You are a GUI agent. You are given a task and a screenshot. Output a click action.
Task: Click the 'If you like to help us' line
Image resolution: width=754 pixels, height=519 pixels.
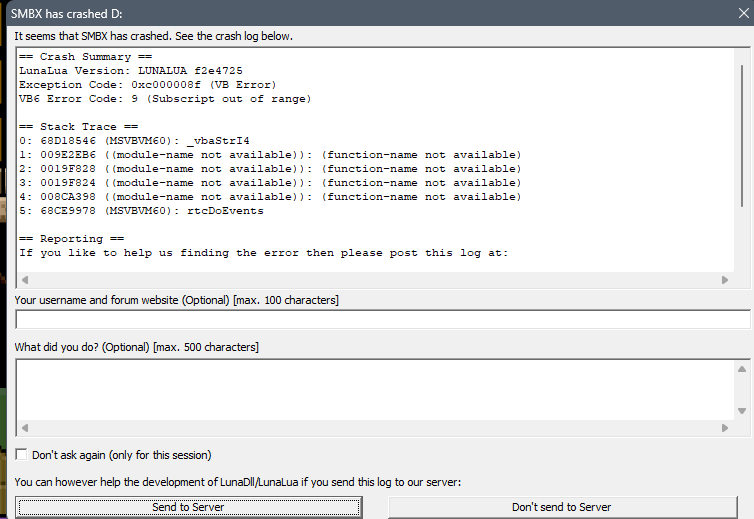point(264,253)
